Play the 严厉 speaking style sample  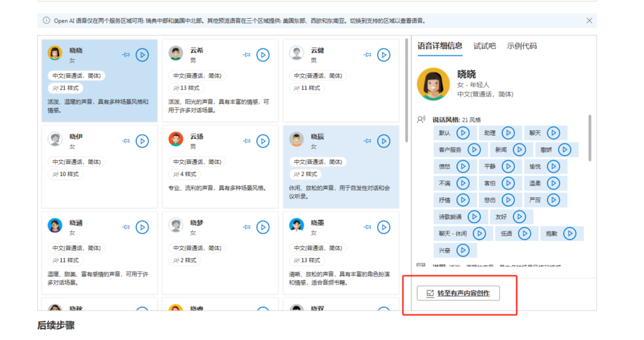click(553, 200)
